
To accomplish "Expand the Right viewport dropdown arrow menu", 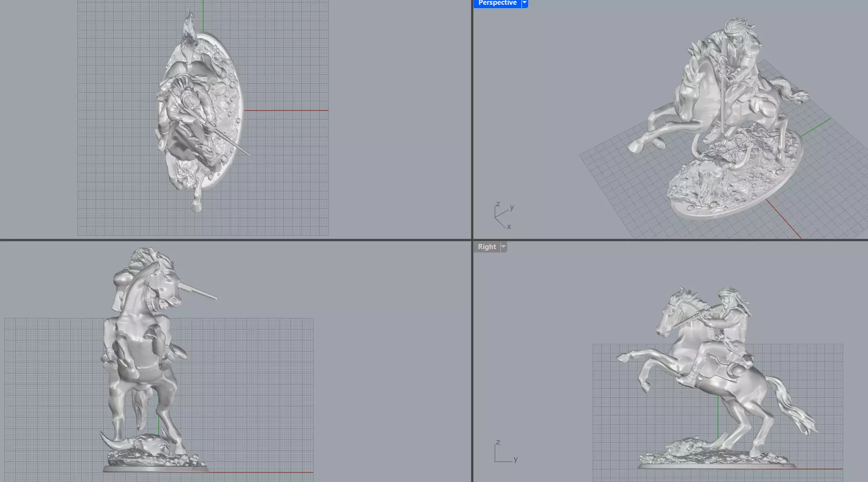I will [503, 247].
